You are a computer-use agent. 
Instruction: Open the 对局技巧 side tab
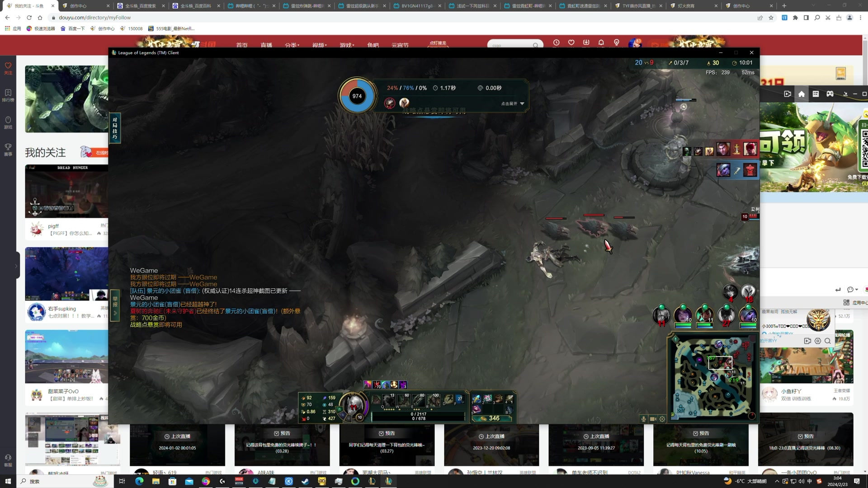pos(115,128)
